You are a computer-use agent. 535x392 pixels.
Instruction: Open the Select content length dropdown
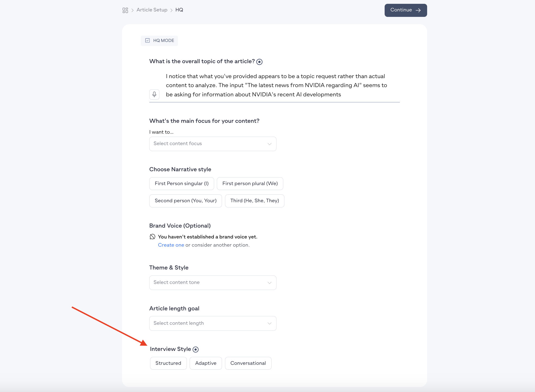coord(213,323)
